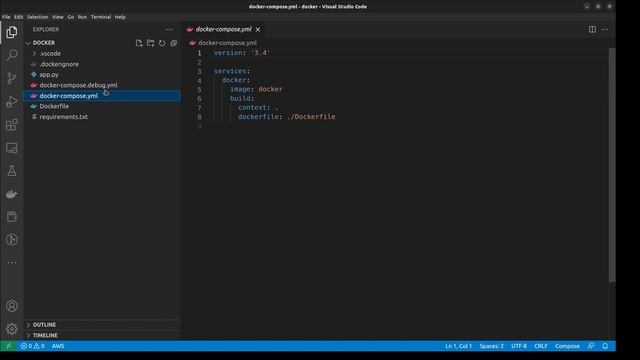Open the Manage gear icon

click(x=12, y=329)
